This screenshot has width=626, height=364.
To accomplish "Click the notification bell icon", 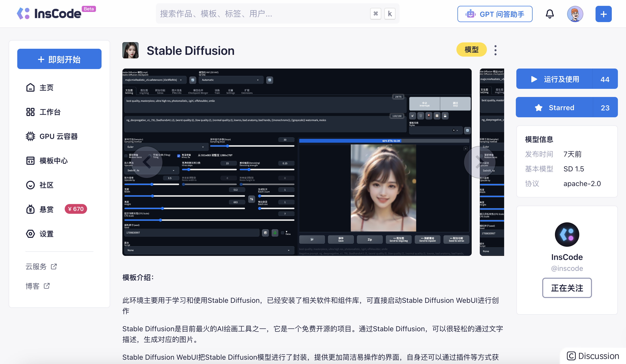I will (550, 14).
